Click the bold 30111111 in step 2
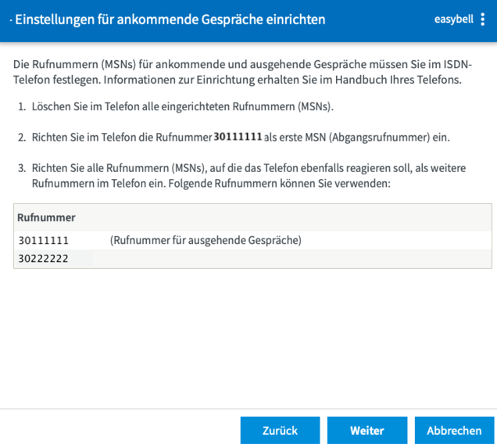This screenshot has height=448, width=497. pyautogui.click(x=238, y=138)
